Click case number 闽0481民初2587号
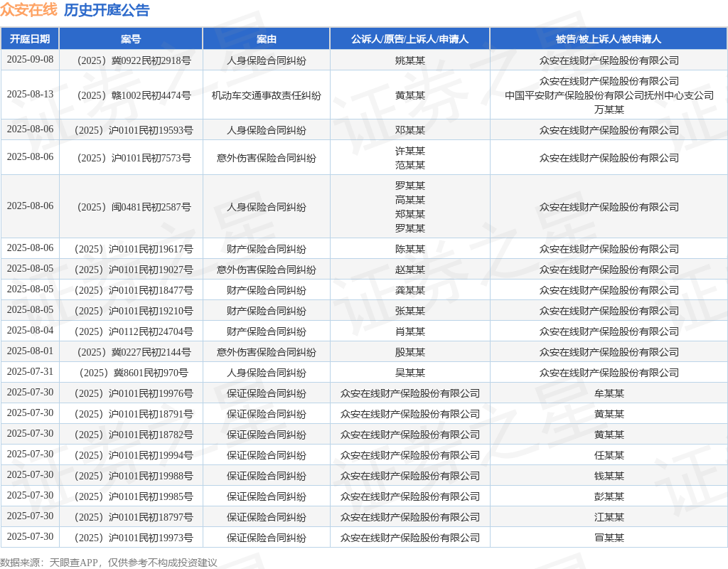 tap(134, 207)
